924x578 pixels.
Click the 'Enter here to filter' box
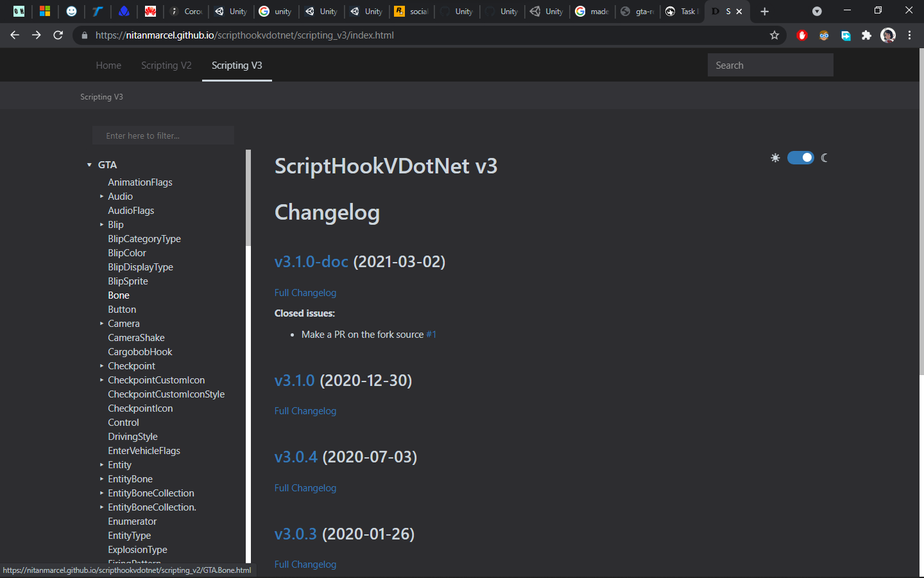coord(163,136)
